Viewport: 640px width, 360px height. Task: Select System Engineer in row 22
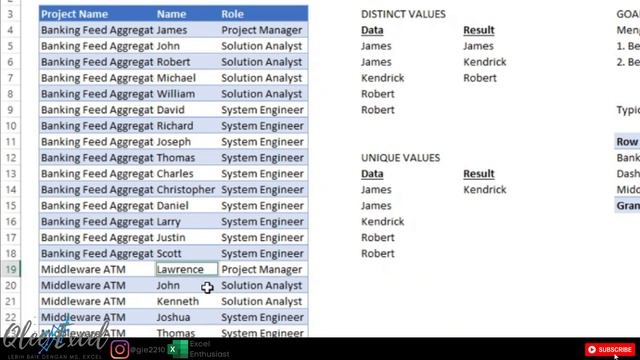click(x=264, y=317)
